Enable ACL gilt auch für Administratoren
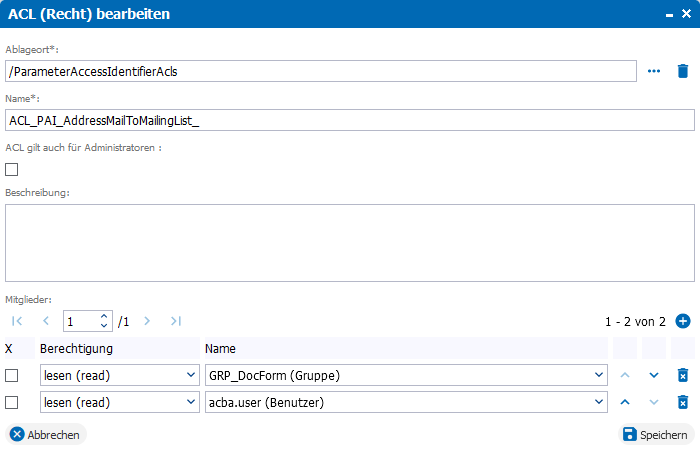The width and height of the screenshot is (700, 472). point(12,170)
